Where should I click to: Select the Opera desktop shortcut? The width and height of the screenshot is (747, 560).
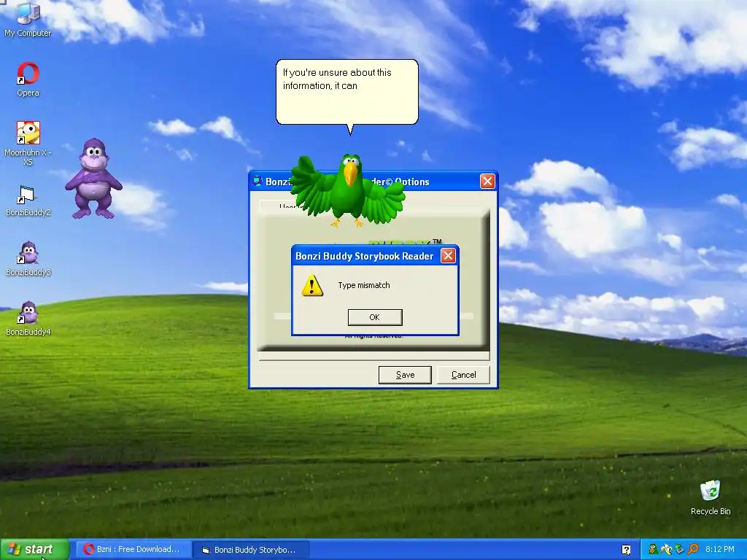(28, 79)
